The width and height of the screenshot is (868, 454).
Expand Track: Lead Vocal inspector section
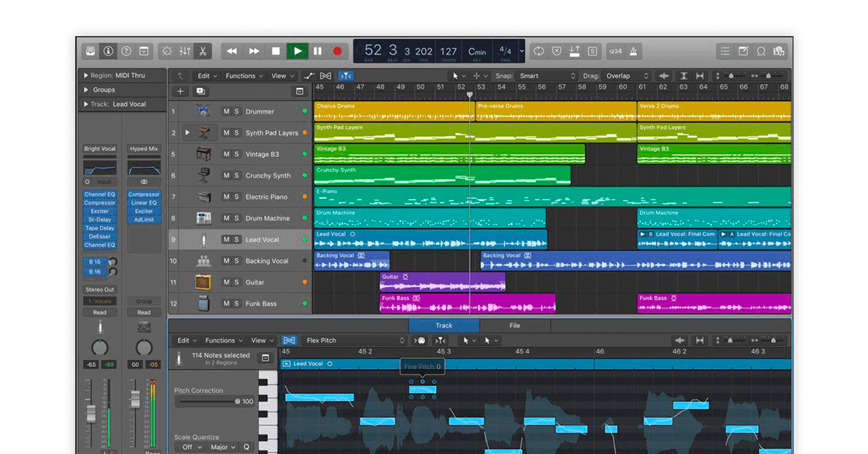point(86,104)
